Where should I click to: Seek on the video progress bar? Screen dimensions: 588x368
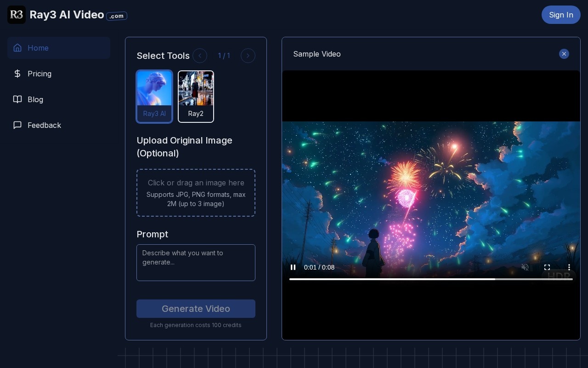click(431, 279)
